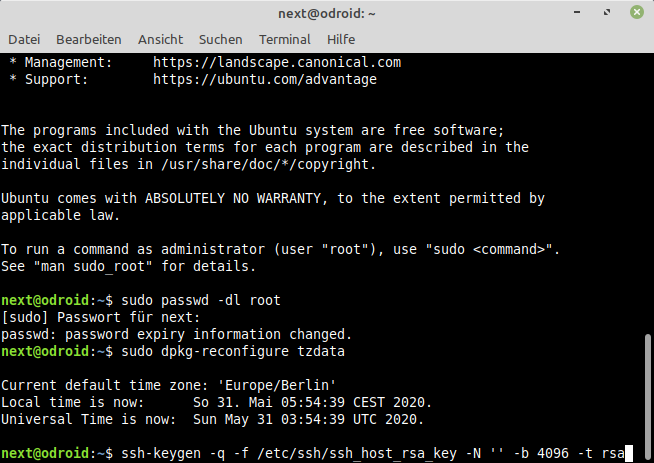Image resolution: width=654 pixels, height=463 pixels.
Task: Click the landscape.canonical.com URL
Action: tap(277, 62)
